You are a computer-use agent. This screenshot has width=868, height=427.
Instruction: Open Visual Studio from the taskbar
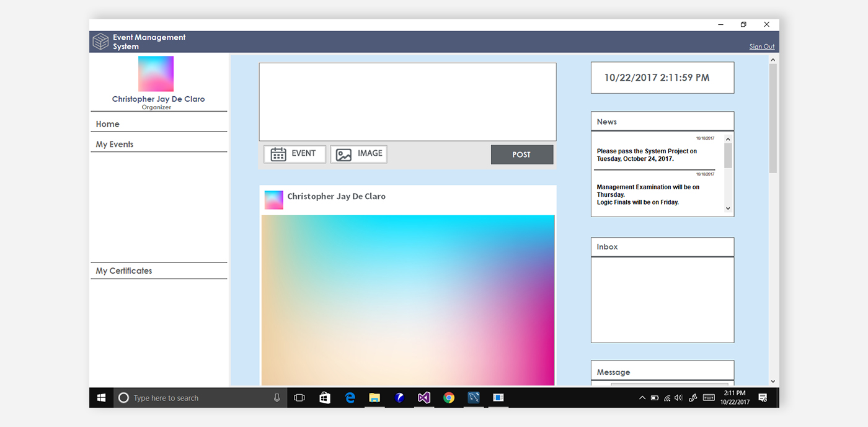pyautogui.click(x=424, y=398)
